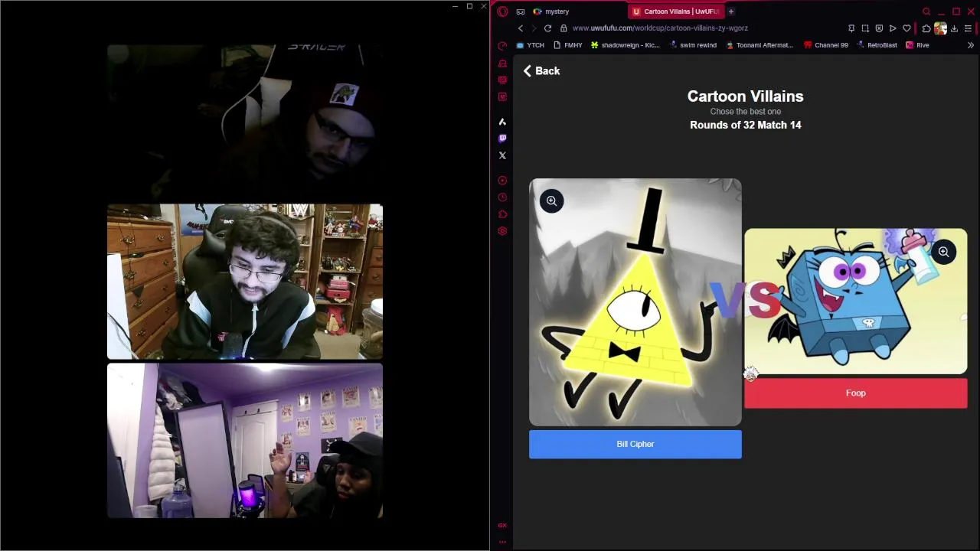Go back with browser back arrow
The image size is (980, 551).
coord(521,28)
